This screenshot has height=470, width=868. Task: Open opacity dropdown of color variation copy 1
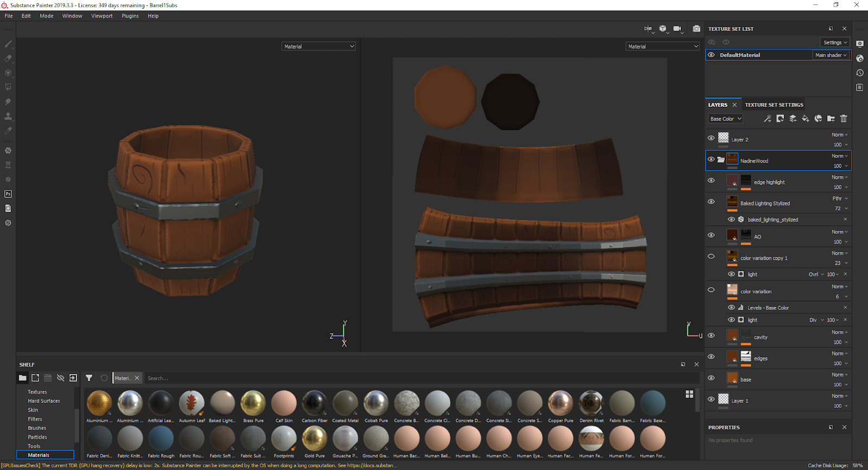click(x=841, y=263)
